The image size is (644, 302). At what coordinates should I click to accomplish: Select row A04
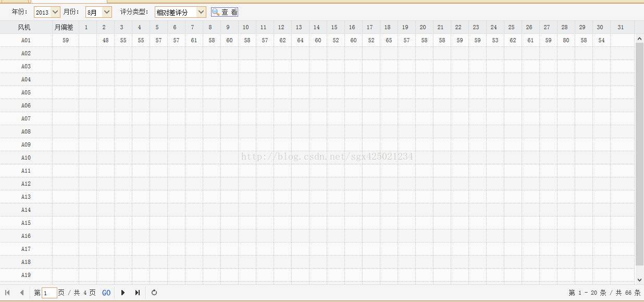point(317,79)
